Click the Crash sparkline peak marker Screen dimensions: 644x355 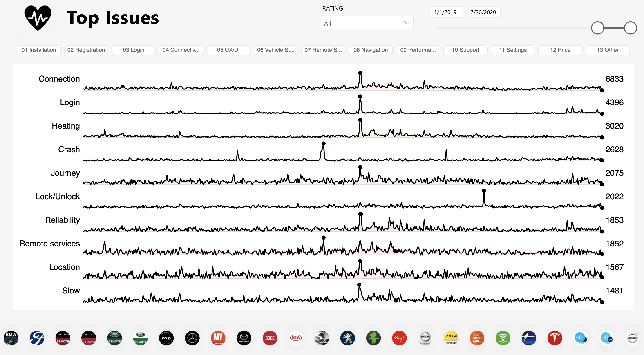point(324,143)
